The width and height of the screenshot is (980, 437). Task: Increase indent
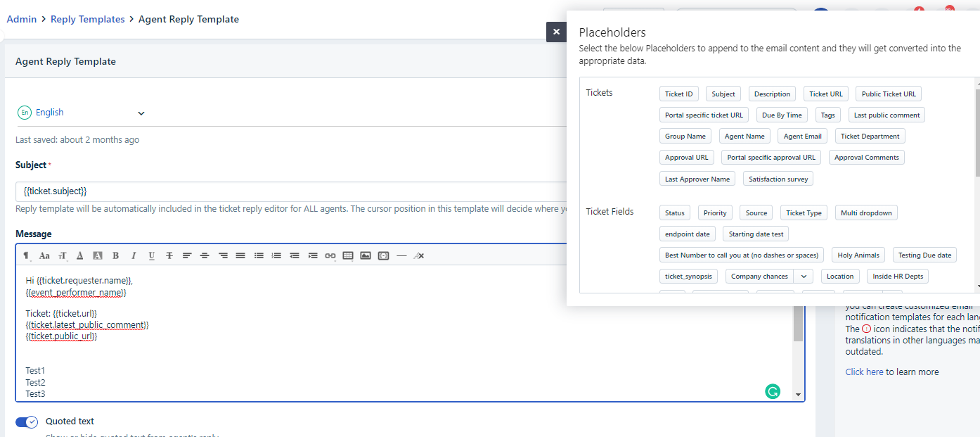312,255
